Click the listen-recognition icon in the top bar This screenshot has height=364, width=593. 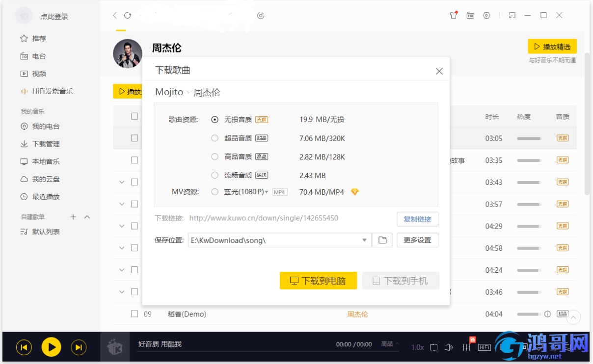click(x=261, y=15)
